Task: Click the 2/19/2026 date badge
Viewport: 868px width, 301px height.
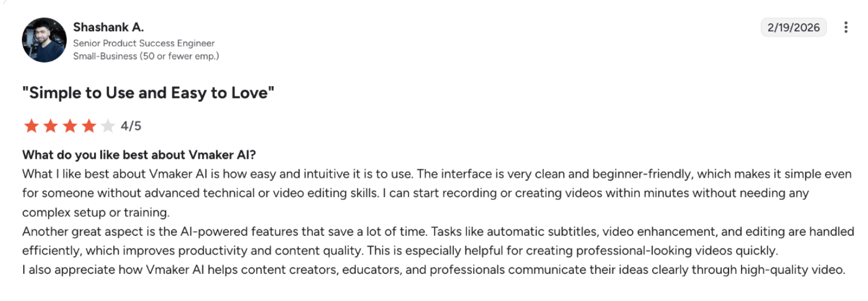Action: click(793, 27)
